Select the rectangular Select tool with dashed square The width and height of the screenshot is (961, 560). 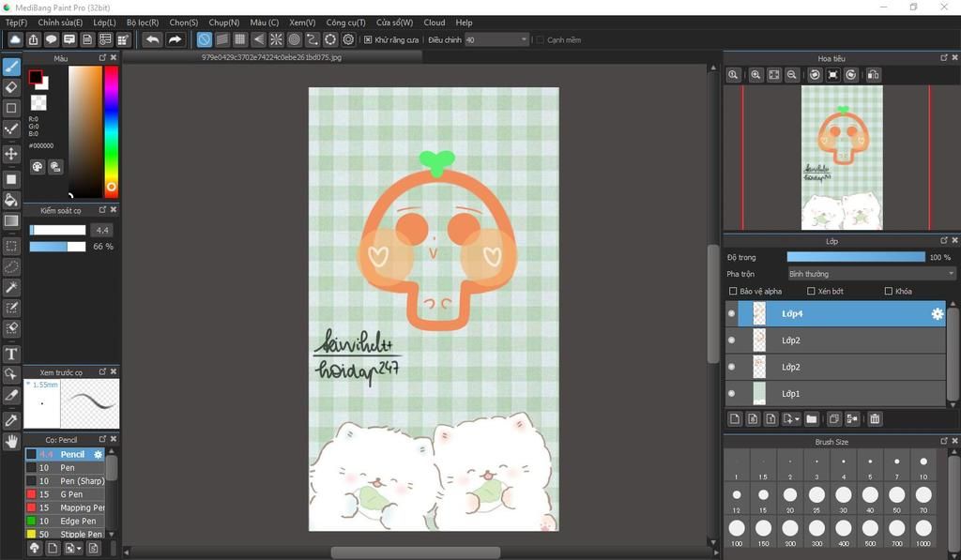(x=11, y=247)
